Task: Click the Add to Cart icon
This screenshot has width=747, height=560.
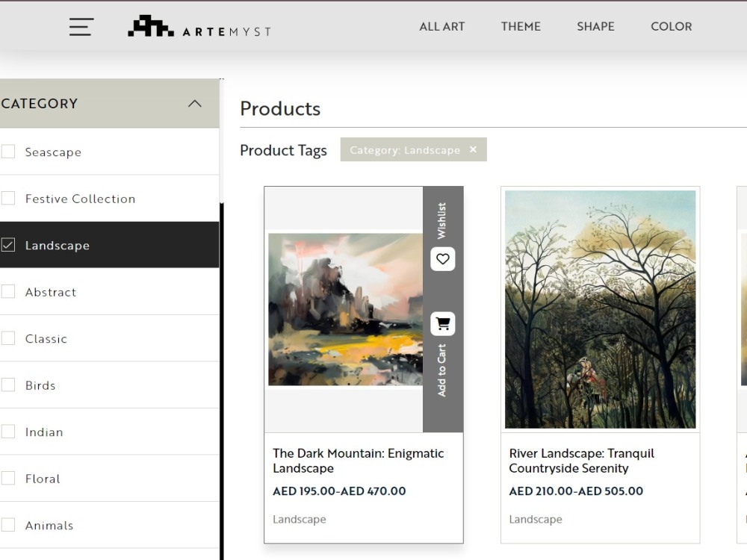Action: (x=442, y=324)
